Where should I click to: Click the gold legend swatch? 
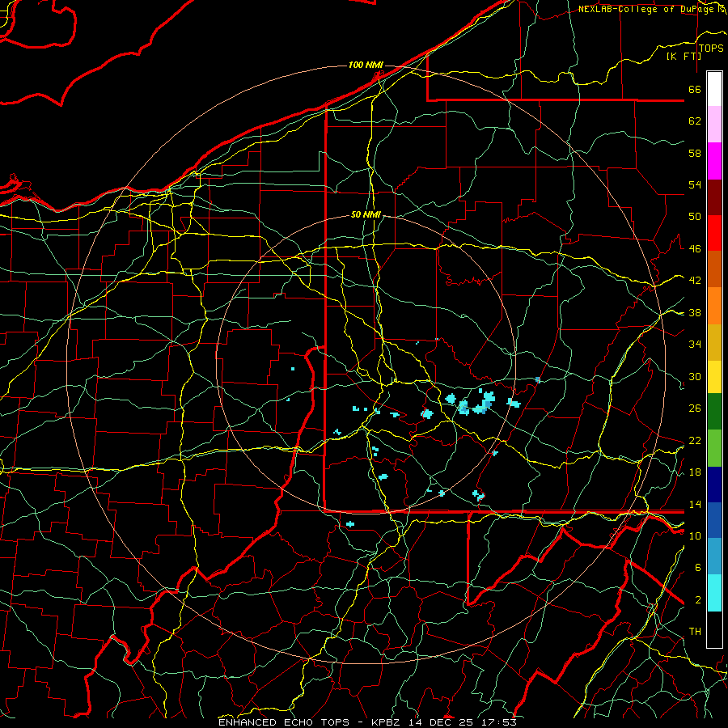pyautogui.click(x=714, y=342)
